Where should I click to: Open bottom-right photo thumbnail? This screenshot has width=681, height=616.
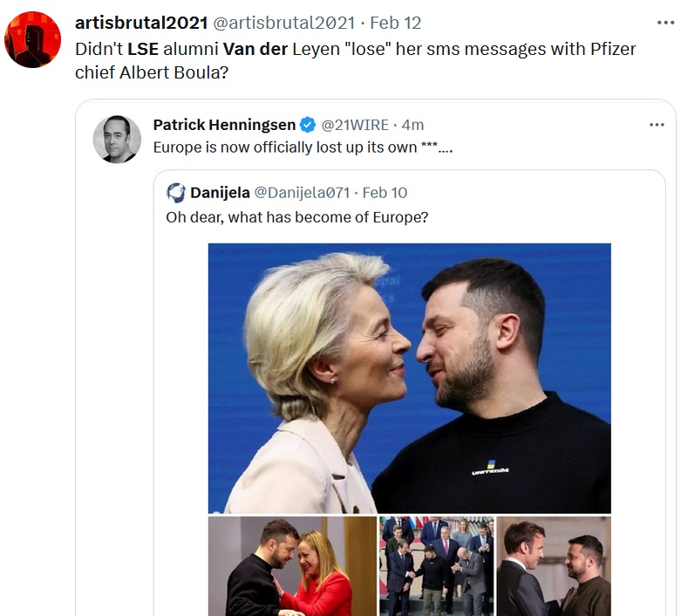pos(553,566)
